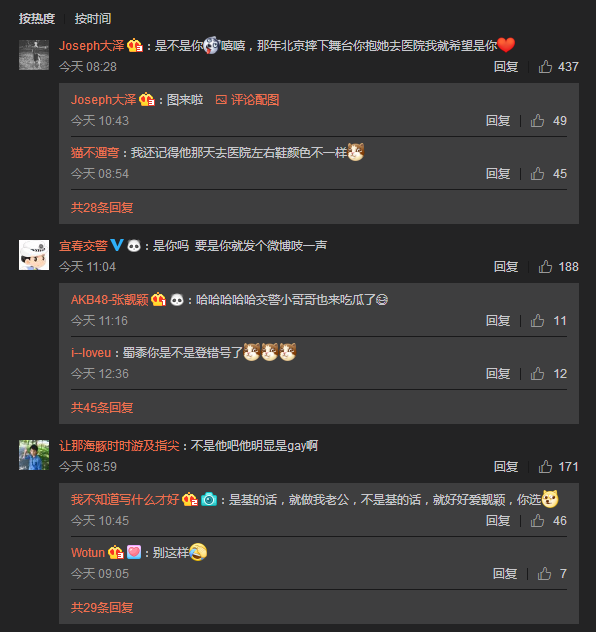This screenshot has width=596, height=632.
Task: Switch to 按时间 sorting tab
Action: coord(93,19)
